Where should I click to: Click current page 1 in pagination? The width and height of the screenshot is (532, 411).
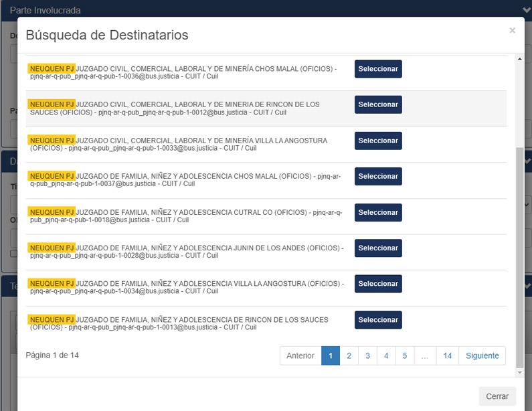coord(331,355)
